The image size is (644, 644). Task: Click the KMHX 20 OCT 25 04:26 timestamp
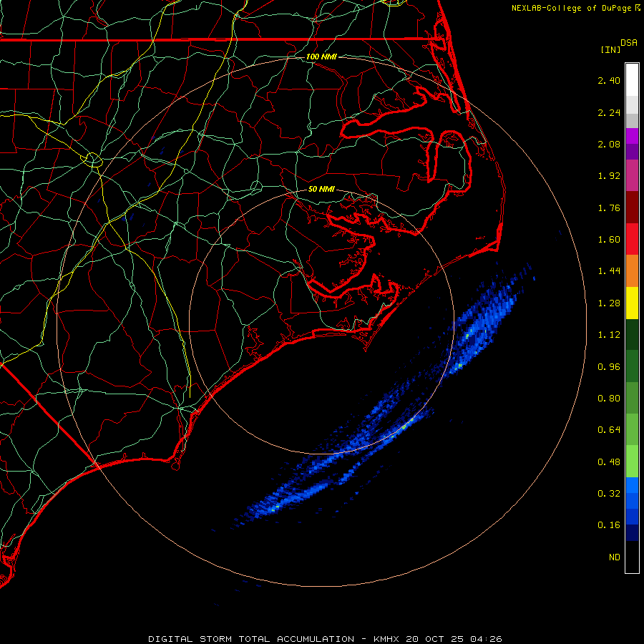pyautogui.click(x=438, y=639)
